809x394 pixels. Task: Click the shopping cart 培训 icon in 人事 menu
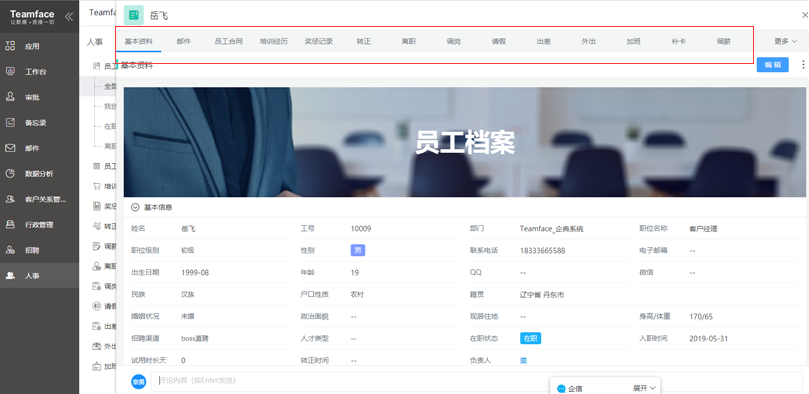tap(96, 186)
